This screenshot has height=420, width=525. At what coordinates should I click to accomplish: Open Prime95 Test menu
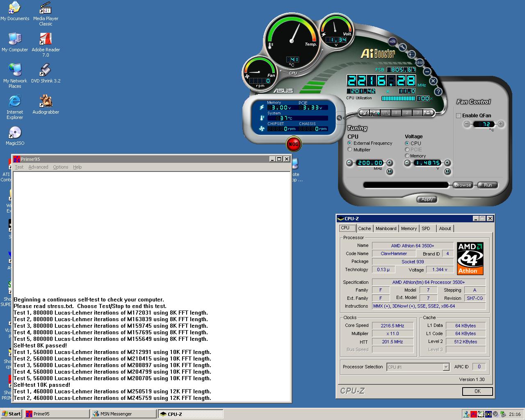[x=19, y=167]
